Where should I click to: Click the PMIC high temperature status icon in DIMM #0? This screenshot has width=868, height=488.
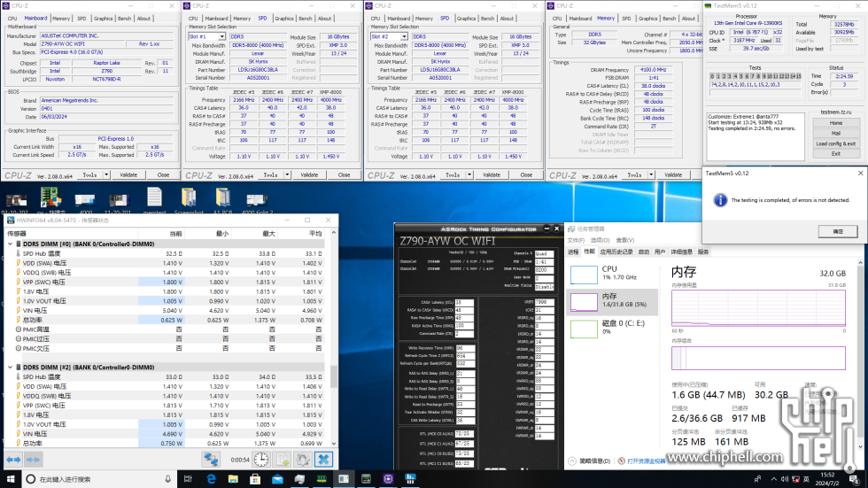pyautogui.click(x=19, y=329)
